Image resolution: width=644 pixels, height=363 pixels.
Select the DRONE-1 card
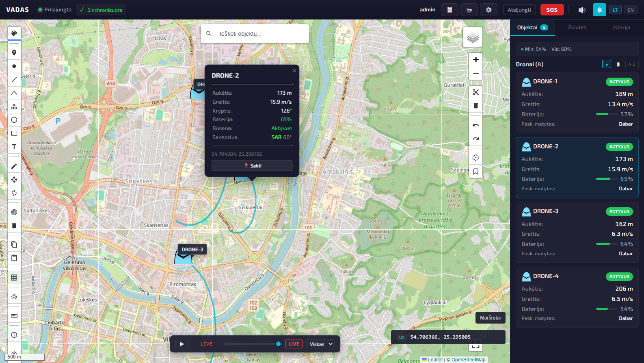click(577, 103)
